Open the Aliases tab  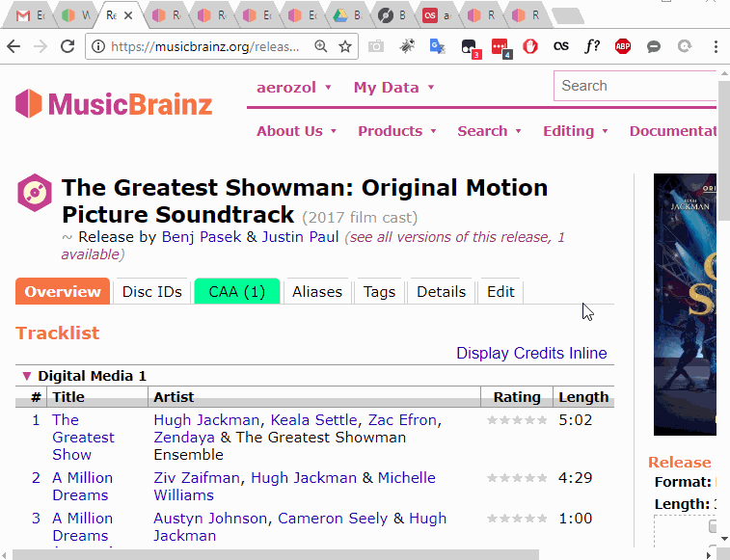[x=317, y=291]
